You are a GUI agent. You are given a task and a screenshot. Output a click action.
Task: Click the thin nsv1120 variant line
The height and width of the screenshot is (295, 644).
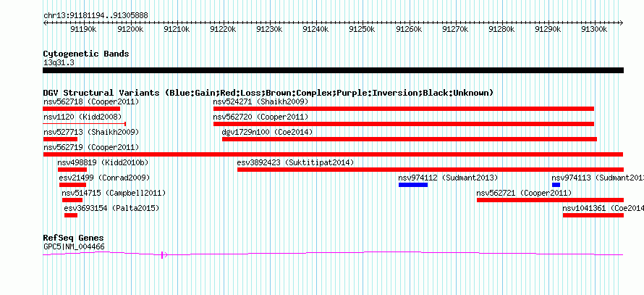[x=84, y=123]
